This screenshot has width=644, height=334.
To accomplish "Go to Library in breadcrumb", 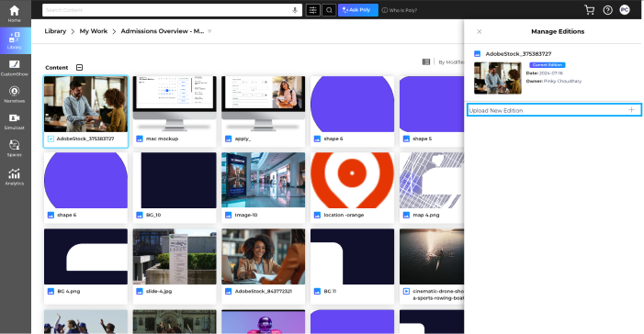I will tap(55, 31).
